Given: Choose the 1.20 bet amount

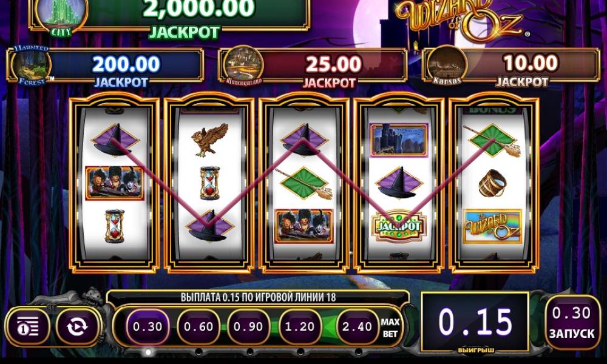Looking at the screenshot, I should [x=300, y=326].
